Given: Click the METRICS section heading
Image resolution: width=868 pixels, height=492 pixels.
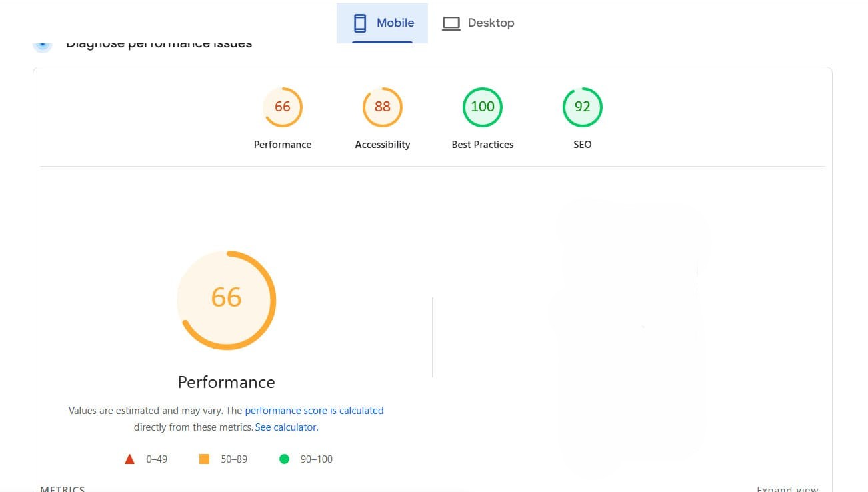Looking at the screenshot, I should click(61, 488).
